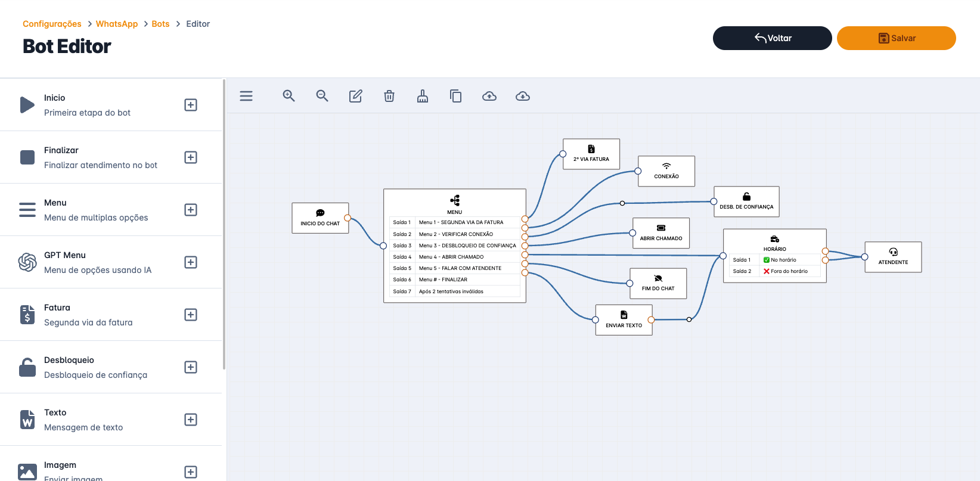The width and height of the screenshot is (980, 481).
Task: Click the zoom in magnifier icon
Action: click(x=289, y=96)
